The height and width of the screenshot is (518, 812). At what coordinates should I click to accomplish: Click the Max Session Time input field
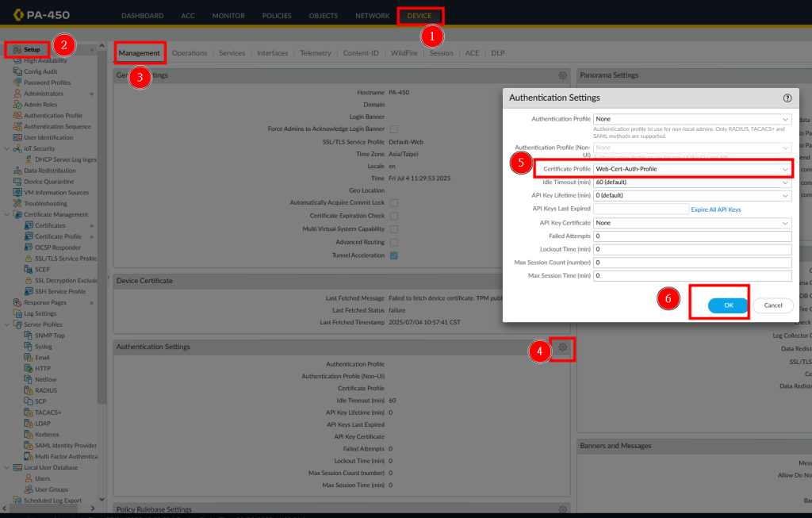pos(692,275)
